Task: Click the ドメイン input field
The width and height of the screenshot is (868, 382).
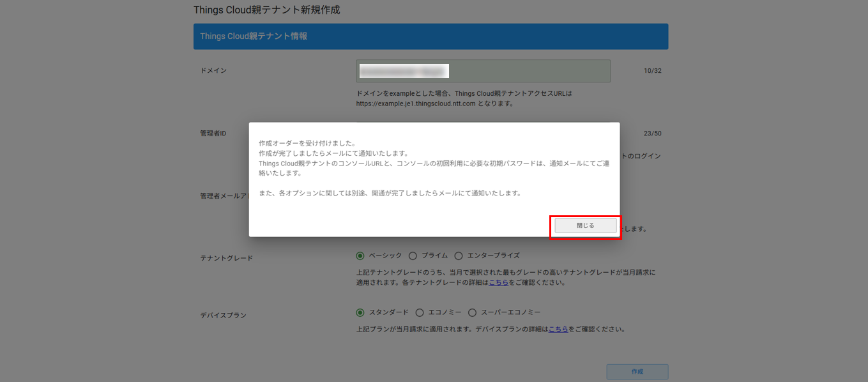Action: point(483,71)
